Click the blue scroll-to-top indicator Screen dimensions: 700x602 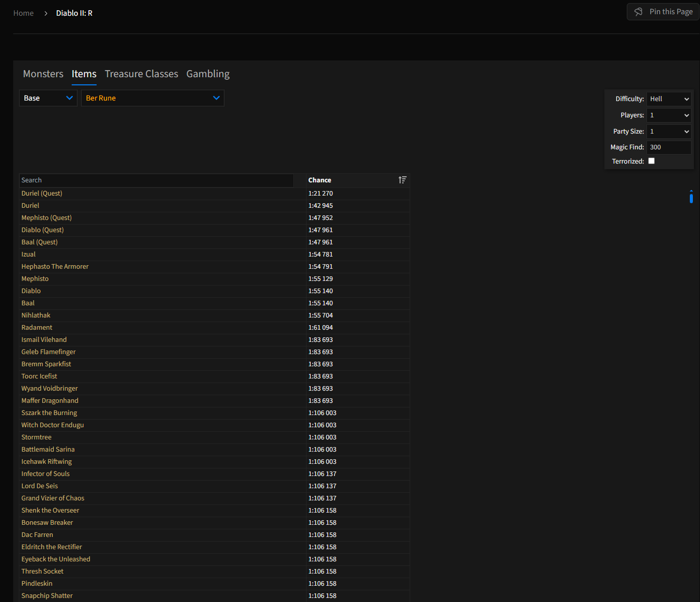coord(691,197)
